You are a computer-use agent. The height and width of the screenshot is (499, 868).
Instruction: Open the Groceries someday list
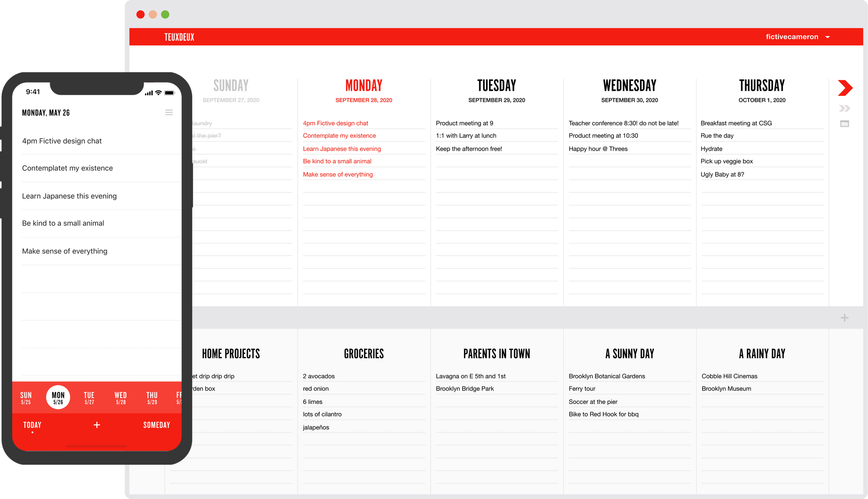pos(364,354)
